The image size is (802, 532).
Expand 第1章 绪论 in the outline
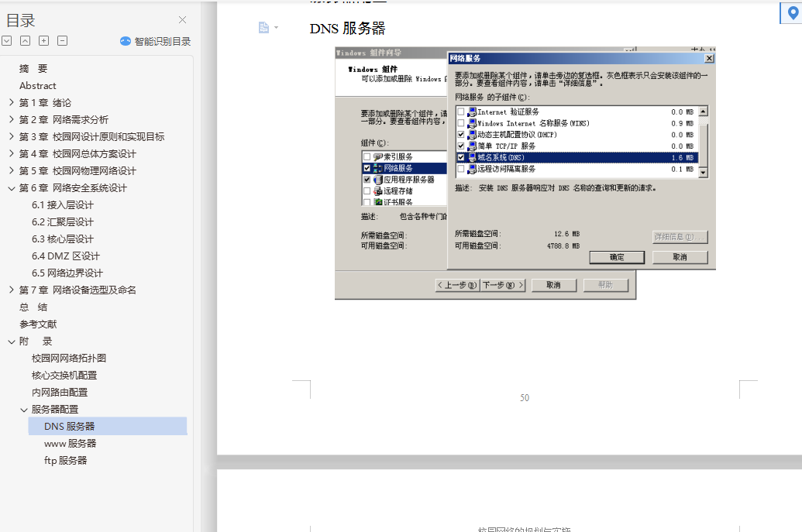pos(12,103)
